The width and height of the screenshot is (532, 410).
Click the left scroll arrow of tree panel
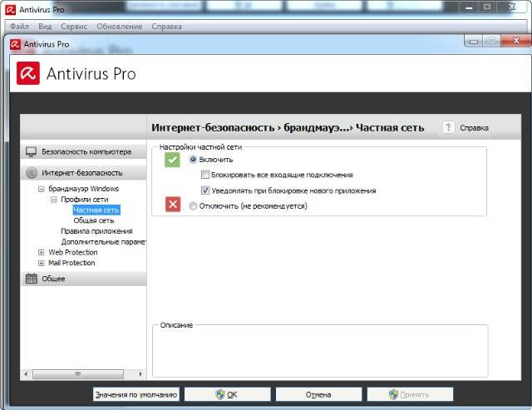coord(26,374)
